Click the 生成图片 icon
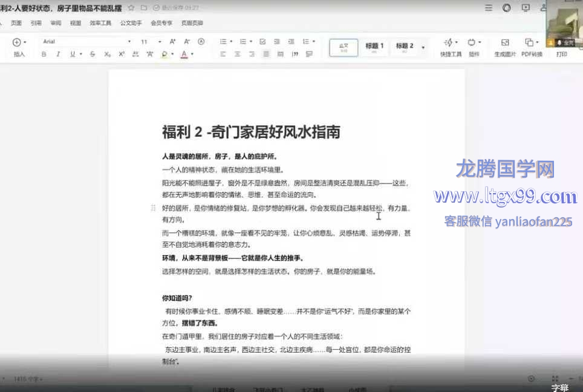This screenshot has width=583, height=392. pos(505,47)
